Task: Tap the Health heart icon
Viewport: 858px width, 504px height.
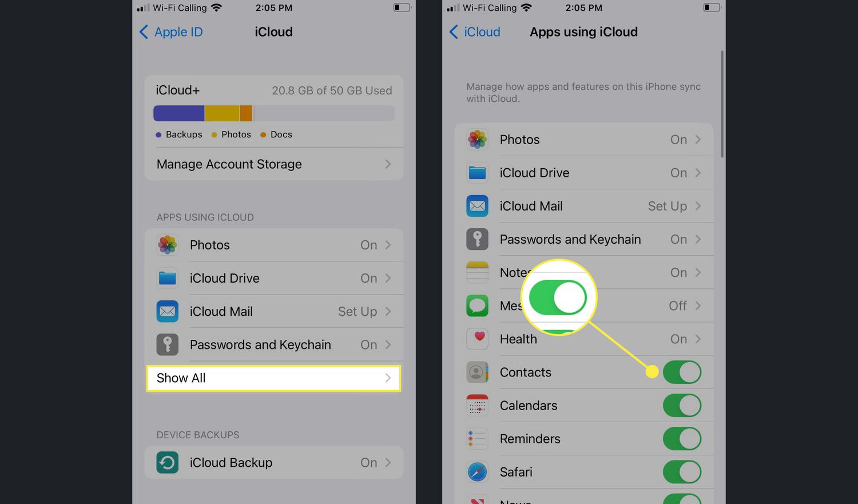Action: tap(477, 339)
